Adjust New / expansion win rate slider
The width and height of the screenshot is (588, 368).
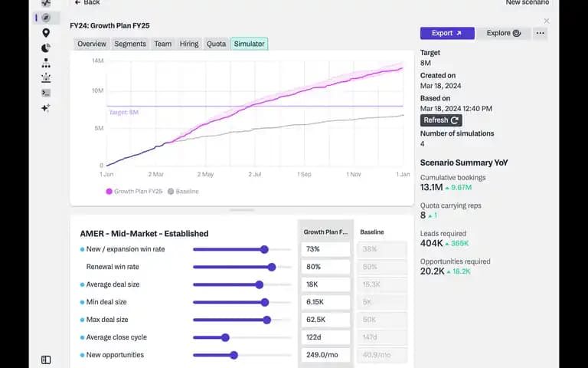pyautogui.click(x=264, y=249)
